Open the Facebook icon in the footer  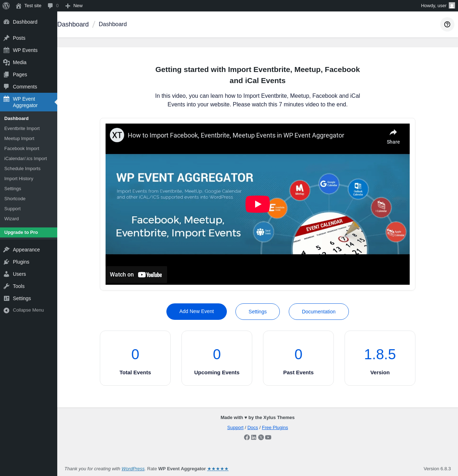[247, 437]
